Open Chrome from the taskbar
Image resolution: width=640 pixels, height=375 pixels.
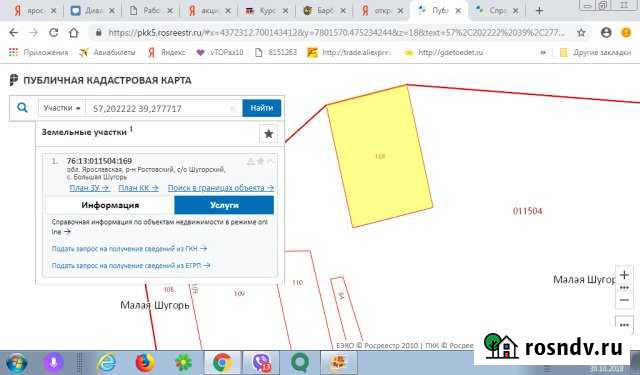point(222,362)
